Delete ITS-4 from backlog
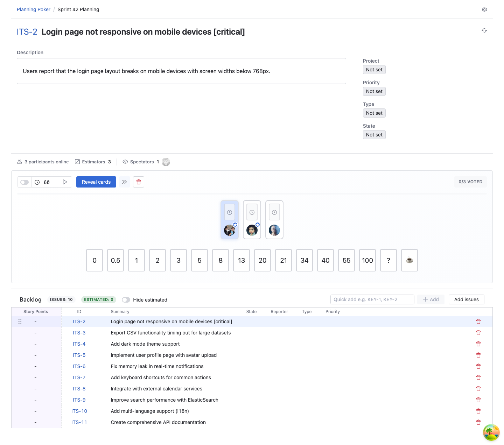This screenshot has height=445, width=504. pos(478,344)
